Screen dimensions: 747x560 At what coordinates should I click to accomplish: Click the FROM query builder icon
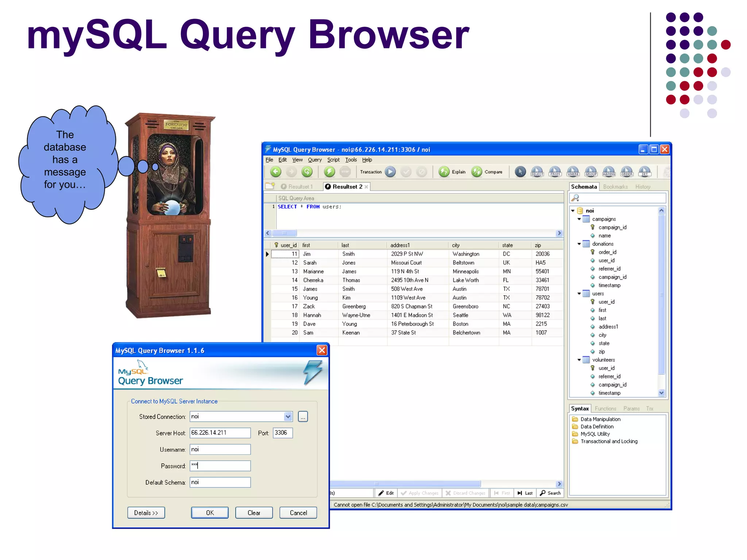(x=555, y=172)
